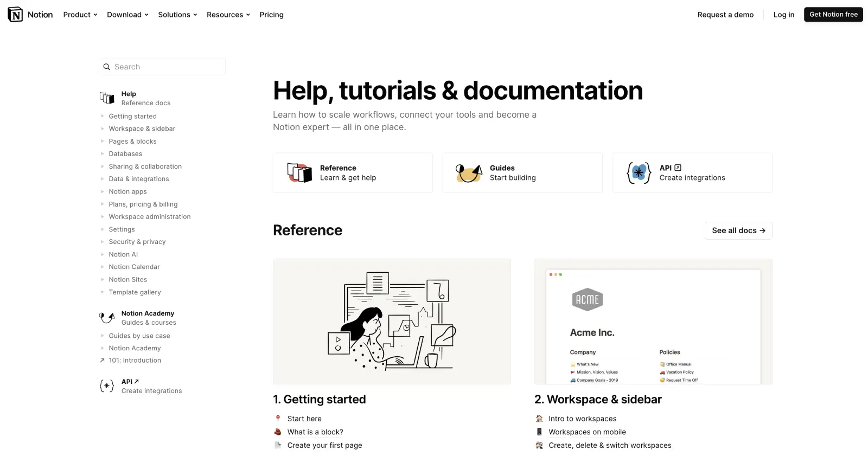Viewport: 868px width, 456px height.
Task: Open What is a block? article
Action: tap(315, 432)
